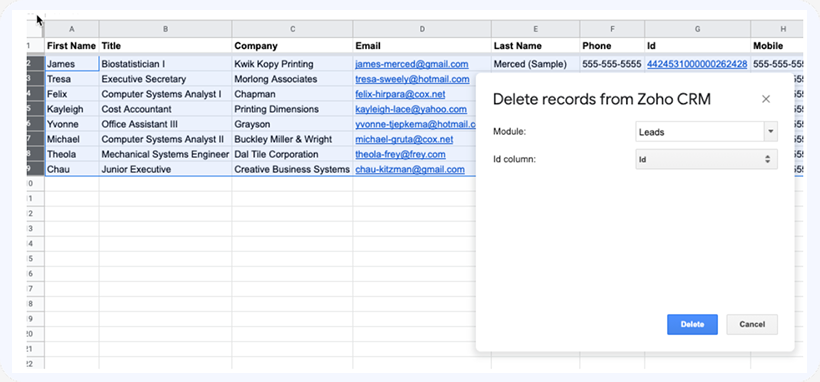Select the Computer Systems Analyst I cell
820x382 pixels.
pyautogui.click(x=165, y=95)
